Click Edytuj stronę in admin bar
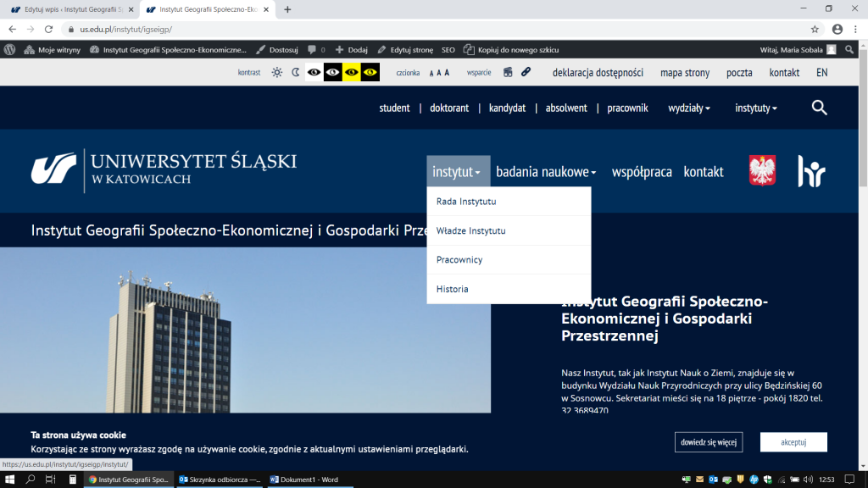 [x=405, y=50]
